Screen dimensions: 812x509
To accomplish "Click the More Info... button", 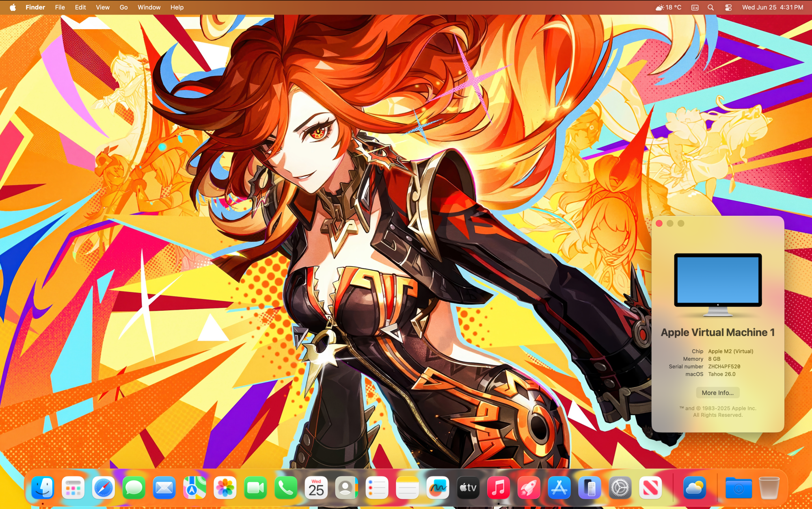I will point(717,393).
